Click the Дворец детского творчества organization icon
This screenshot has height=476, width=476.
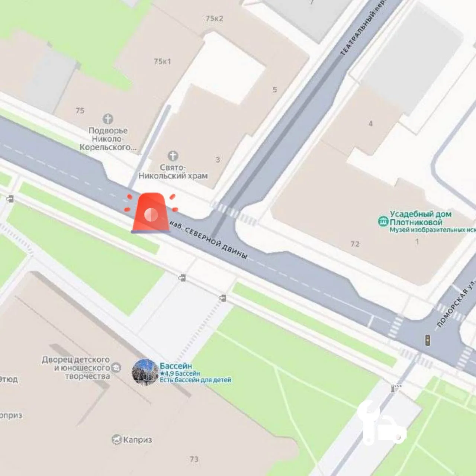pyautogui.click(x=116, y=368)
